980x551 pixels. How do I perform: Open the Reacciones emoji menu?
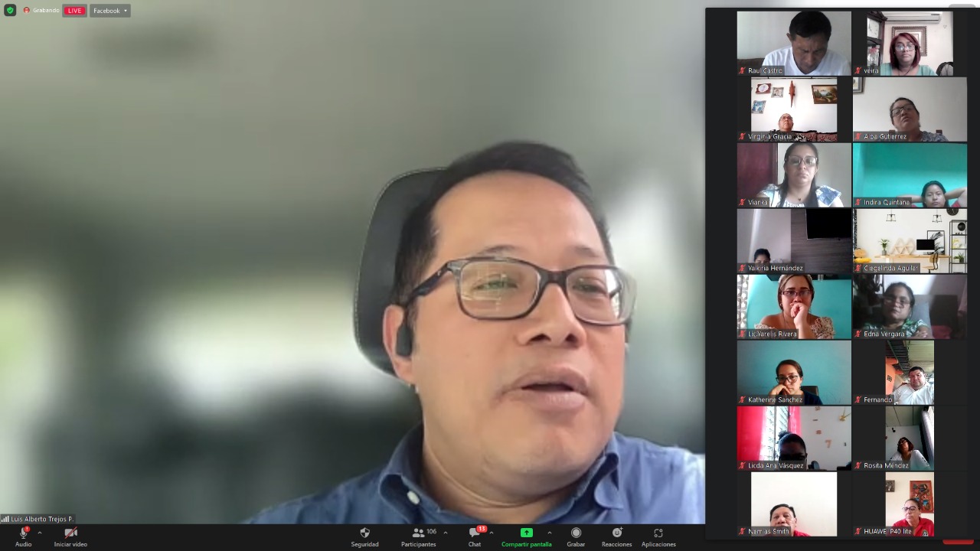[x=616, y=533]
